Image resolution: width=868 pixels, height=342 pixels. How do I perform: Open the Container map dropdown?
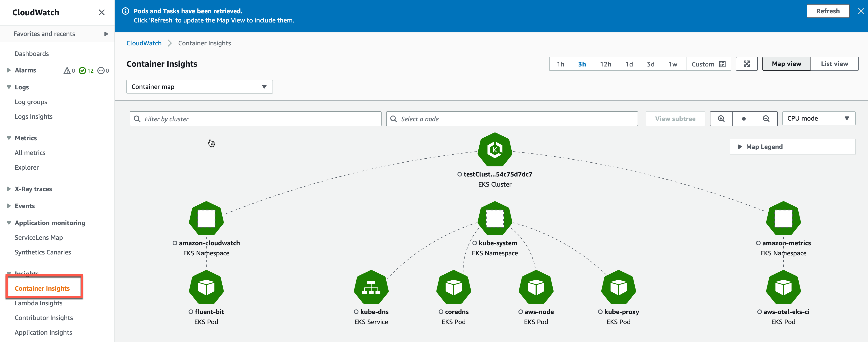coord(199,87)
